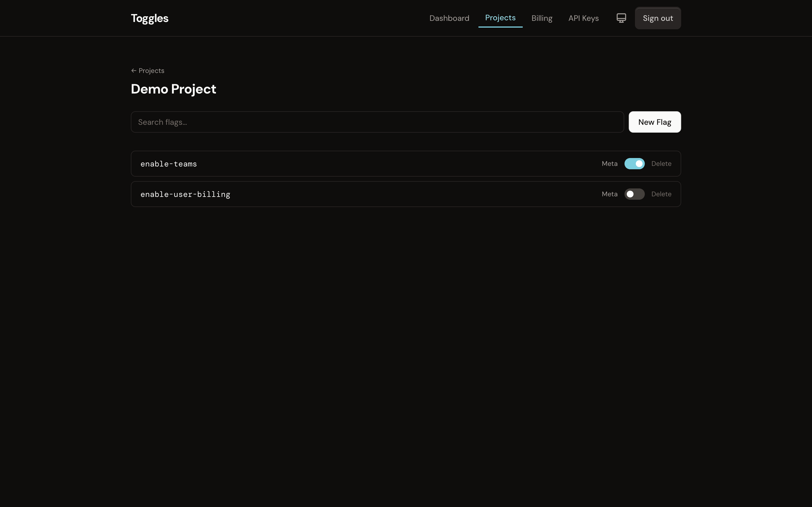Select the Projects navigation tab
Image resolution: width=812 pixels, height=507 pixels.
click(500, 18)
